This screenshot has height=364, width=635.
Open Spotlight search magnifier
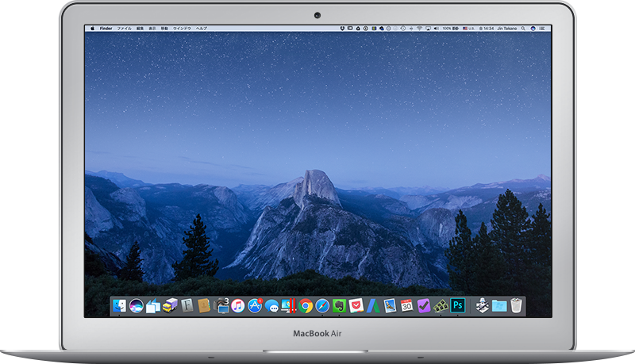pyautogui.click(x=523, y=29)
